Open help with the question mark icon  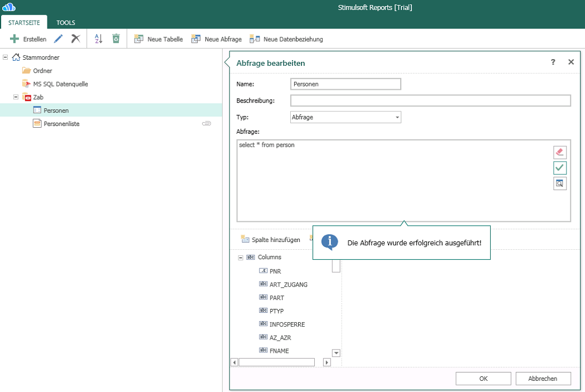[553, 62]
